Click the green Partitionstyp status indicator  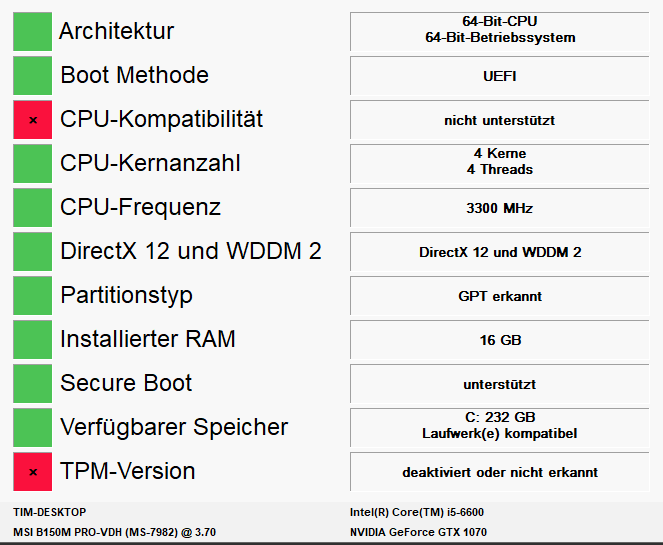point(33,295)
